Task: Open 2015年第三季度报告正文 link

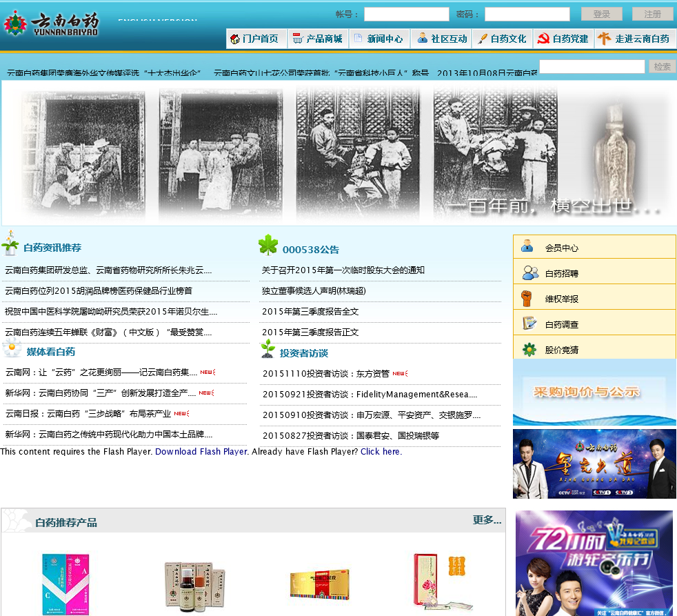Action: 310,332
